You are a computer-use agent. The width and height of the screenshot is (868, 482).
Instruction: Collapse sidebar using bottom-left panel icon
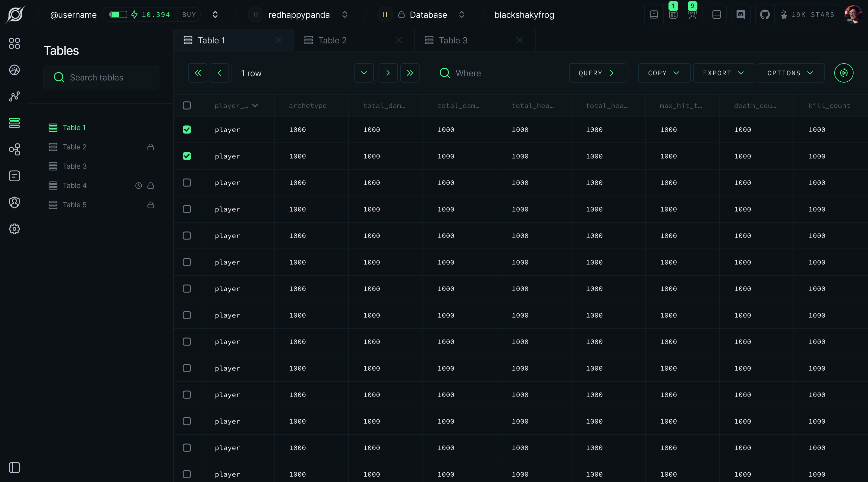tap(14, 468)
